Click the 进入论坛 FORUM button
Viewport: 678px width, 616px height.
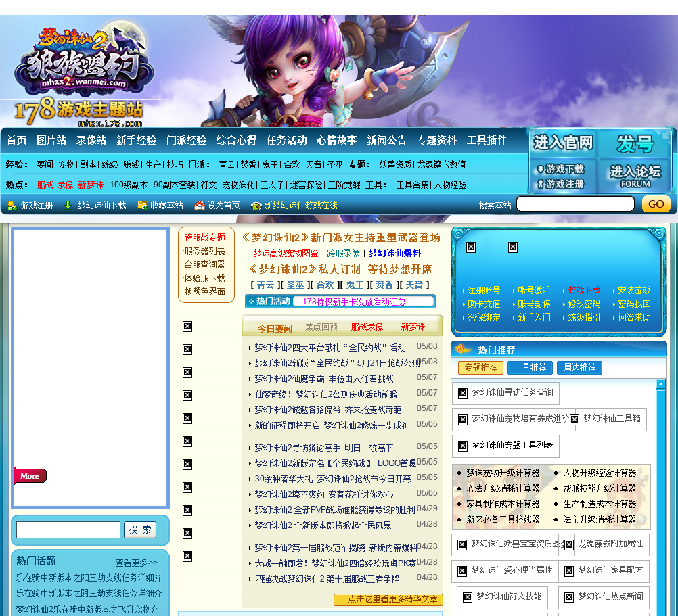coord(635,176)
